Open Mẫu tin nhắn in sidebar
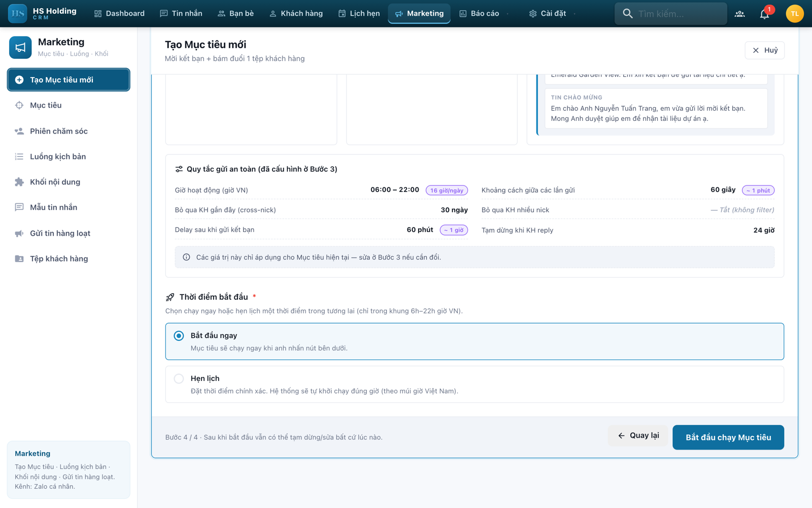The width and height of the screenshot is (812, 508). 69,207
